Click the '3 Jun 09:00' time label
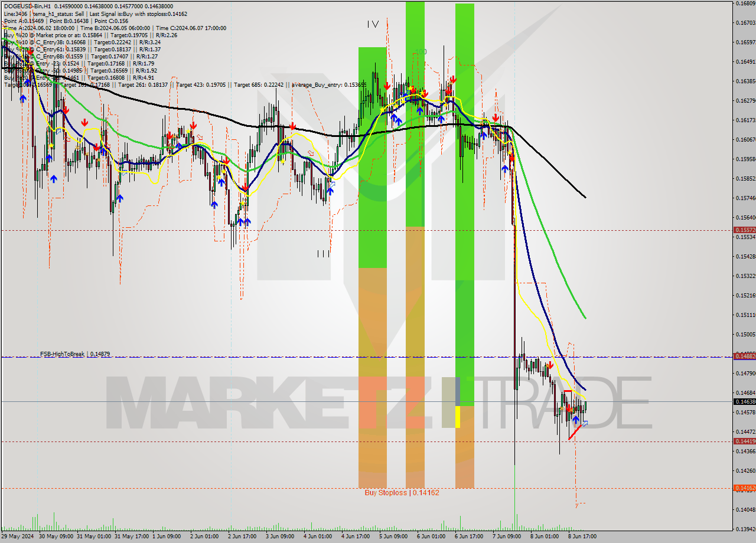Image resolution: width=756 pixels, height=543 pixels. 280,537
